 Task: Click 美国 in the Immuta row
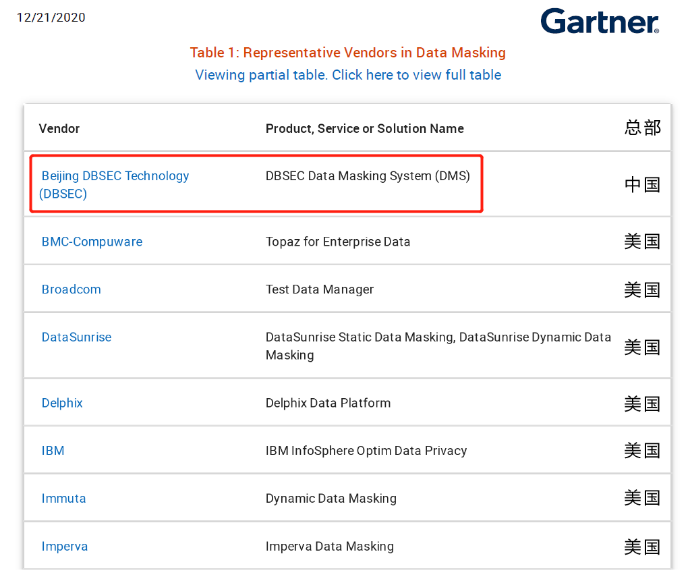click(x=642, y=498)
